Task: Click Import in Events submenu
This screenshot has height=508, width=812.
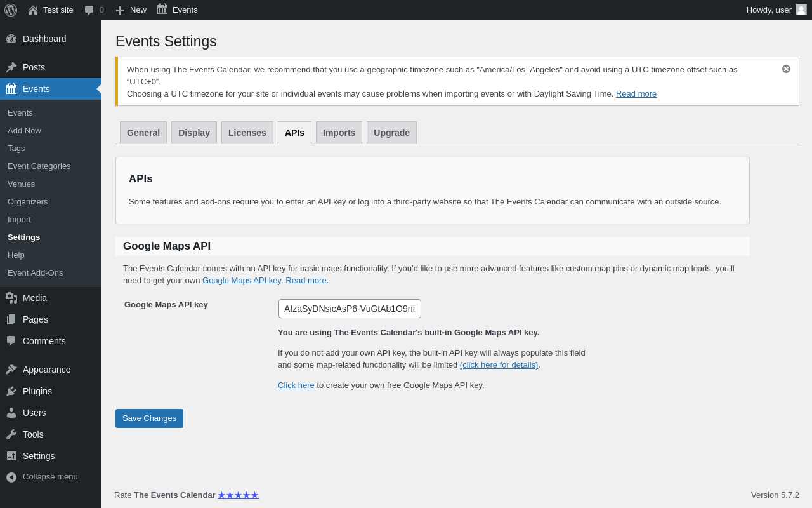Action: pos(19,219)
